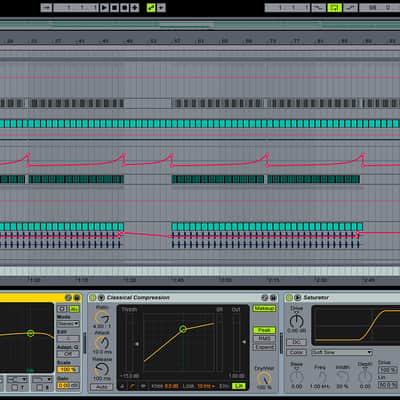Stop playback with the Stop button
Screen dimensions: 400x400
(x=114, y=7)
